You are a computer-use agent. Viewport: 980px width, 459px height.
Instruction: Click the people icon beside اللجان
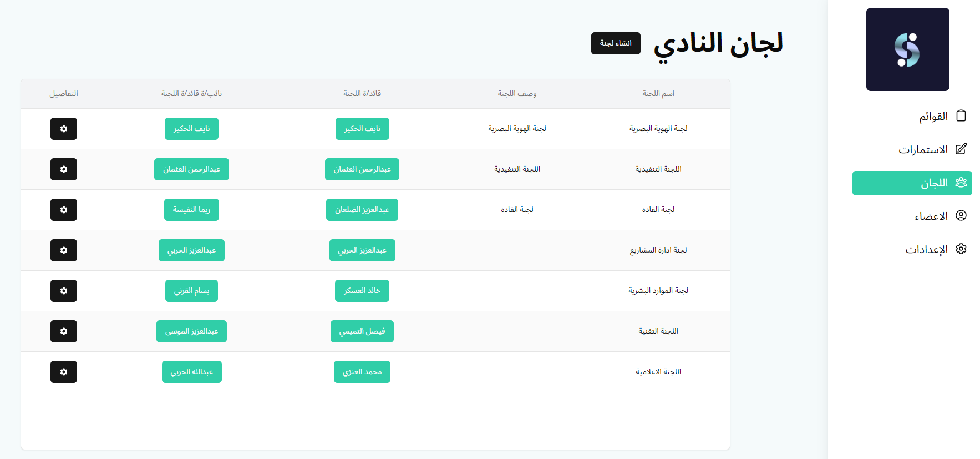pos(961,183)
